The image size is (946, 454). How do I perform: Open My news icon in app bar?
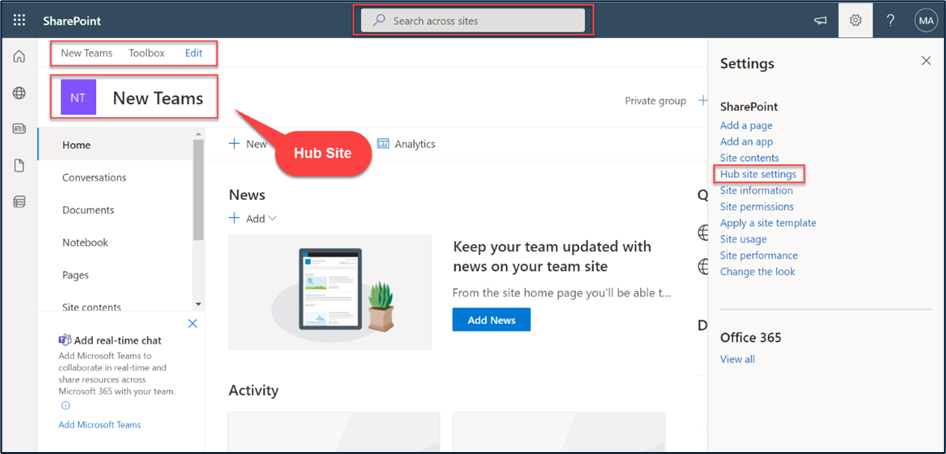pos(19,129)
